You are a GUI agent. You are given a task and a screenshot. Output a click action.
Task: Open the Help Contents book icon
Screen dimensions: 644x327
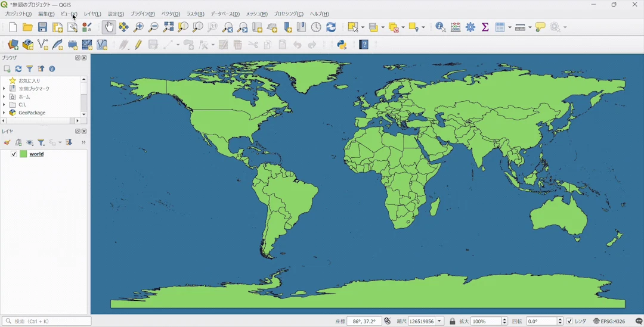coord(364,44)
